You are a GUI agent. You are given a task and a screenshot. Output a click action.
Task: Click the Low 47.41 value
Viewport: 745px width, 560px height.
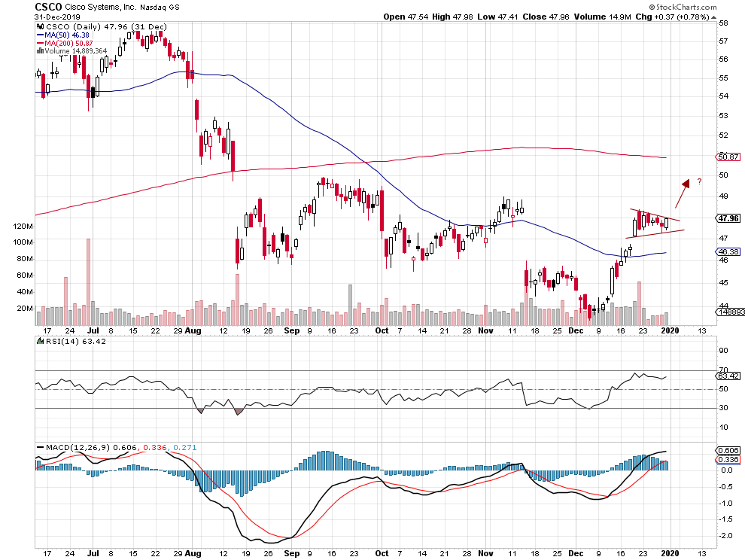(497, 17)
